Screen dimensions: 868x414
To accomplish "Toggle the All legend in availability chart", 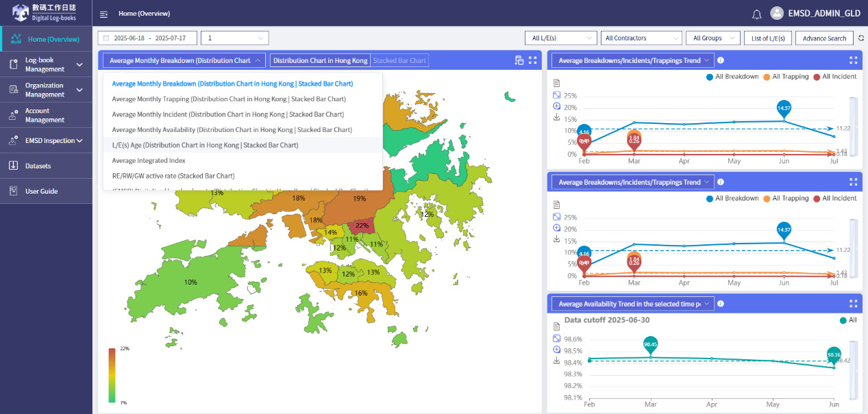I will click(847, 320).
